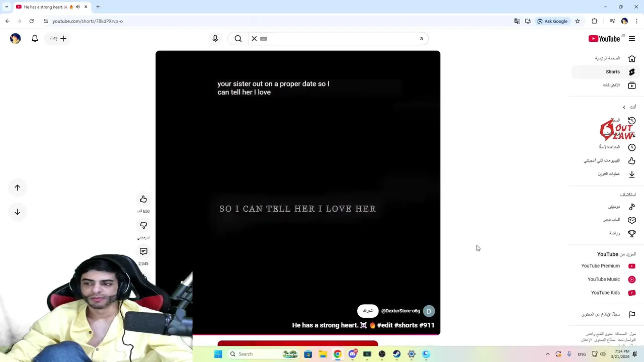This screenshot has height=362, width=644.
Task: Open Chrome tab search dropdown
Action: click(7, 7)
